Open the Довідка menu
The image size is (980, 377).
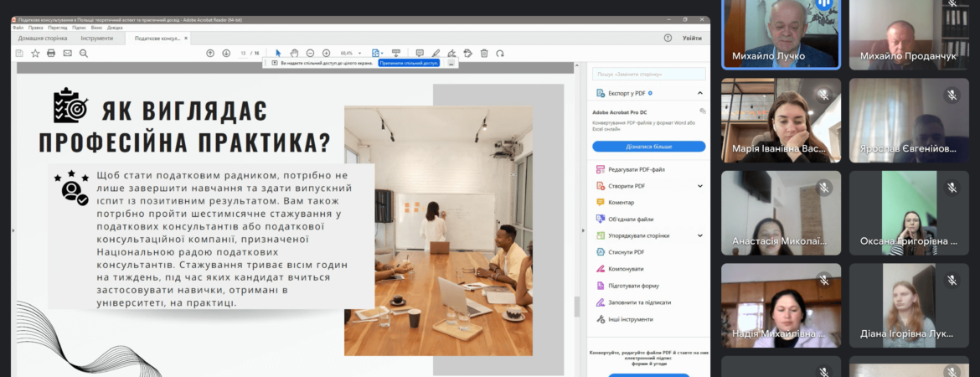115,28
